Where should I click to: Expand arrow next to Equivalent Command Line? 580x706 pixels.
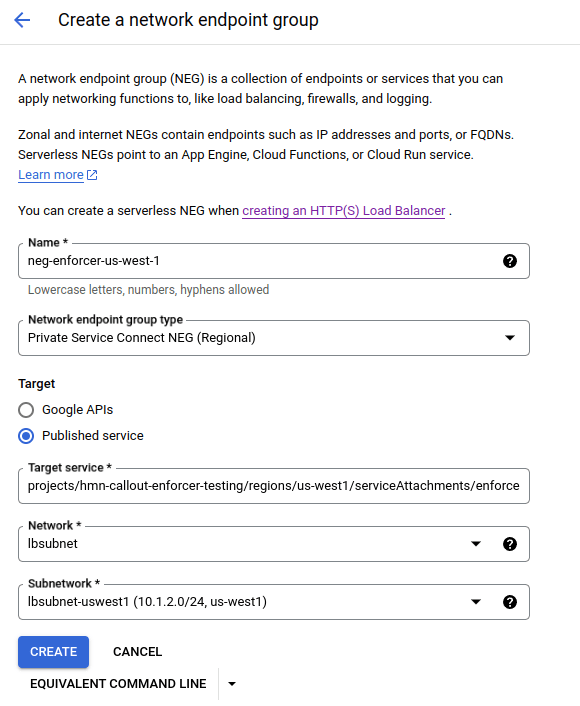click(x=232, y=684)
